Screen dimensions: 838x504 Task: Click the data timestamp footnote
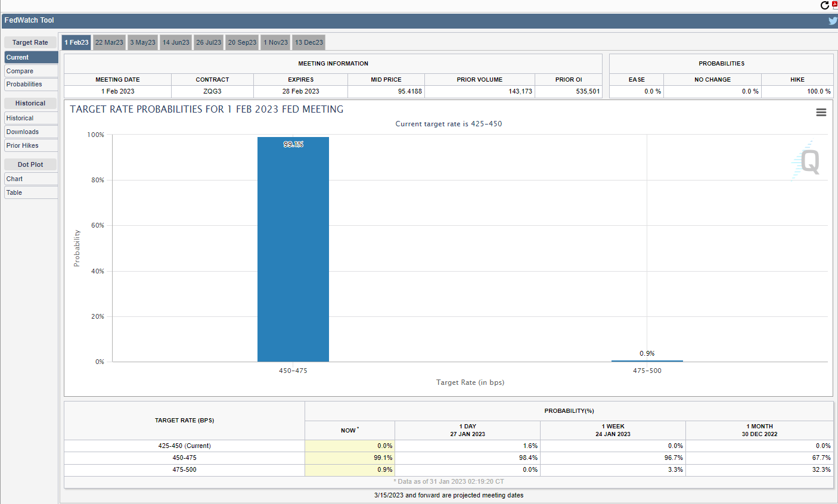pyautogui.click(x=449, y=481)
